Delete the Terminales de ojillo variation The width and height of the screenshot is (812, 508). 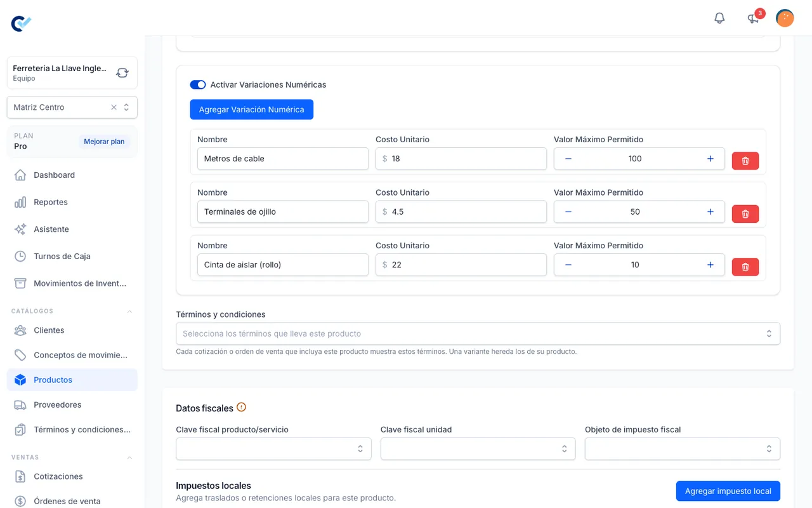coord(745,214)
